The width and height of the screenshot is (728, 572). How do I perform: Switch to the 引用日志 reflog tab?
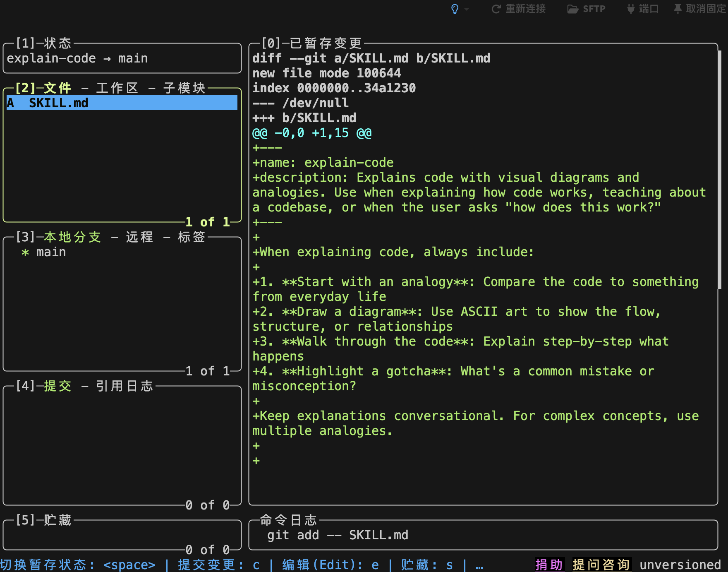[x=125, y=386]
